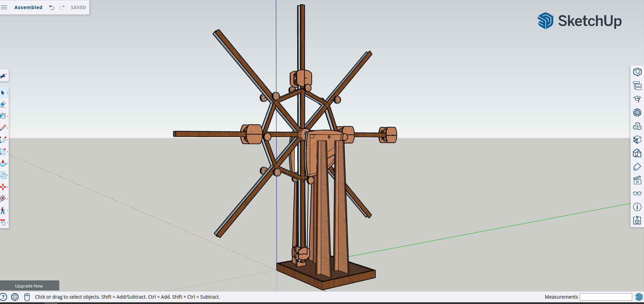Open the Outliner panel
Screen dimensions: 644x304
(x=637, y=86)
